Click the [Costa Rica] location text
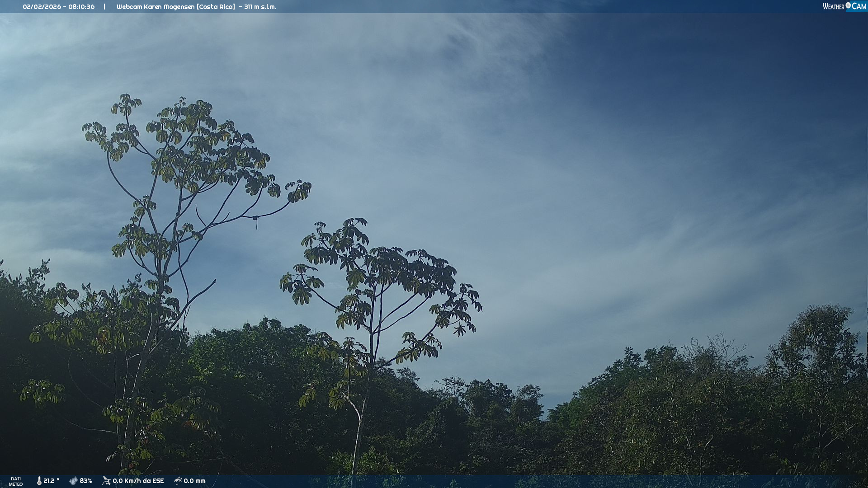Screen dimensions: 868x488 point(216,7)
